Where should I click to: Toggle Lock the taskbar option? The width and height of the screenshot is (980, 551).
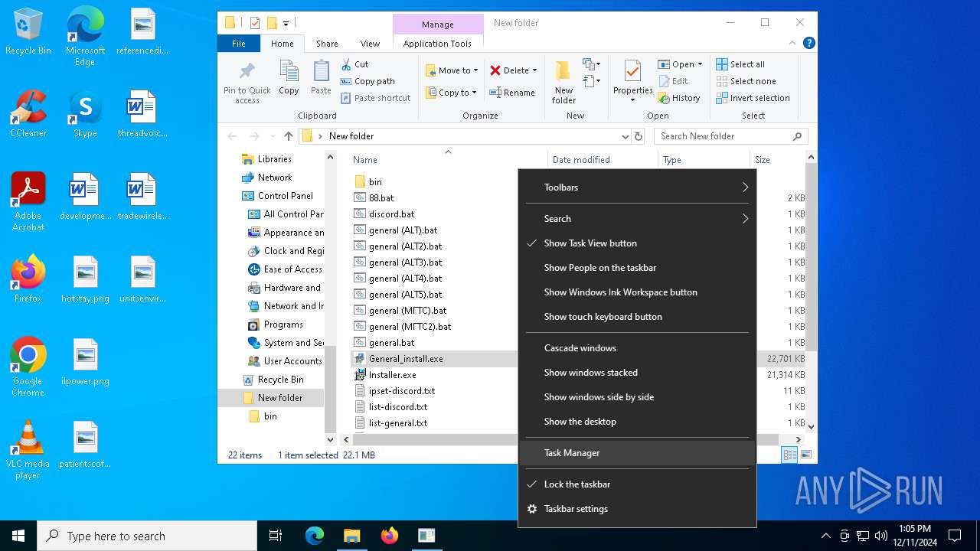coord(637,484)
